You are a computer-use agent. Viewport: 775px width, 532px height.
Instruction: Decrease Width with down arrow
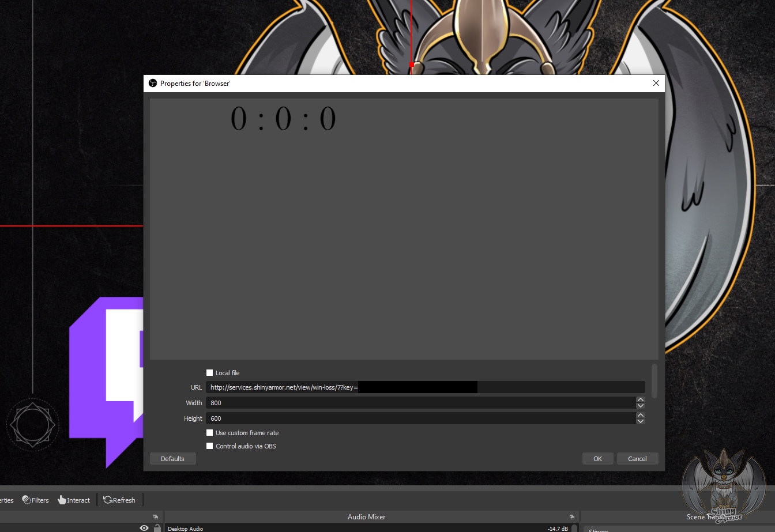[640, 406]
